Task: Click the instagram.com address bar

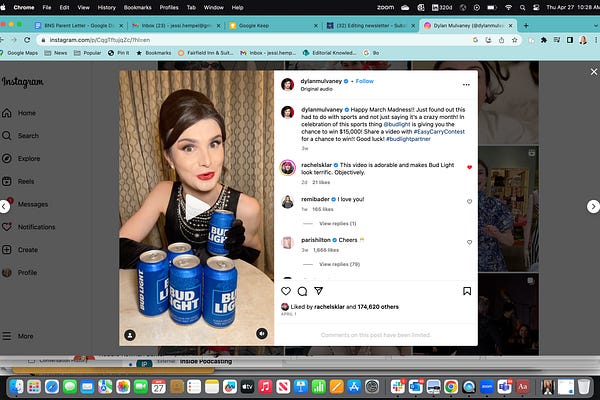Action: [x=253, y=40]
